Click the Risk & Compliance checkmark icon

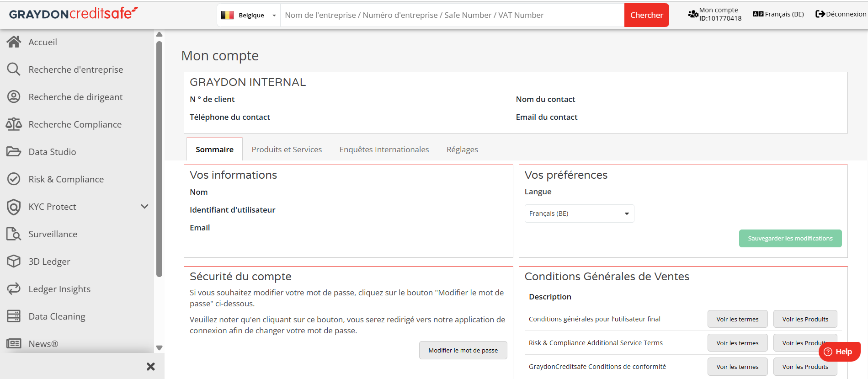(x=14, y=179)
